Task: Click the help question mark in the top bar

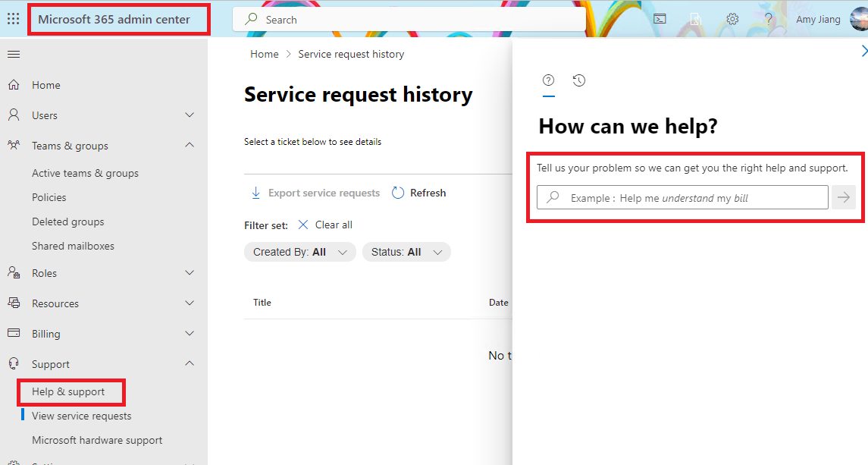Action: click(768, 19)
